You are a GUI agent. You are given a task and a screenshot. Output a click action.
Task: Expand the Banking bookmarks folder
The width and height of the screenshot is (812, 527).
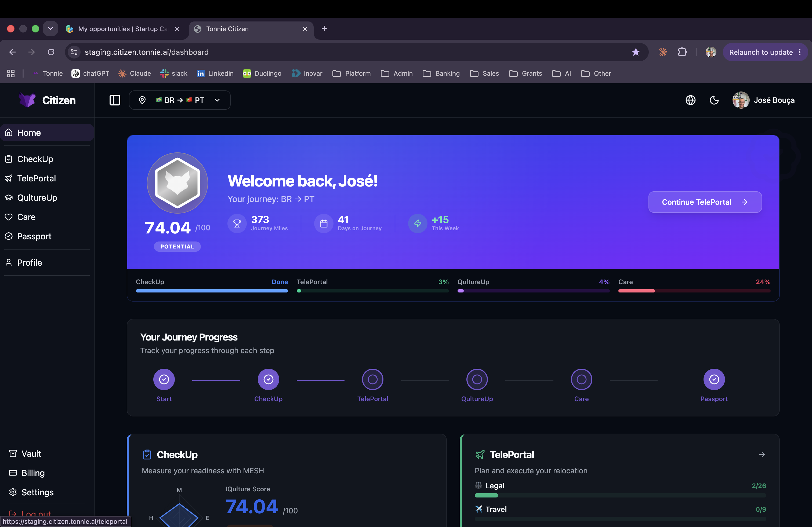coord(441,73)
